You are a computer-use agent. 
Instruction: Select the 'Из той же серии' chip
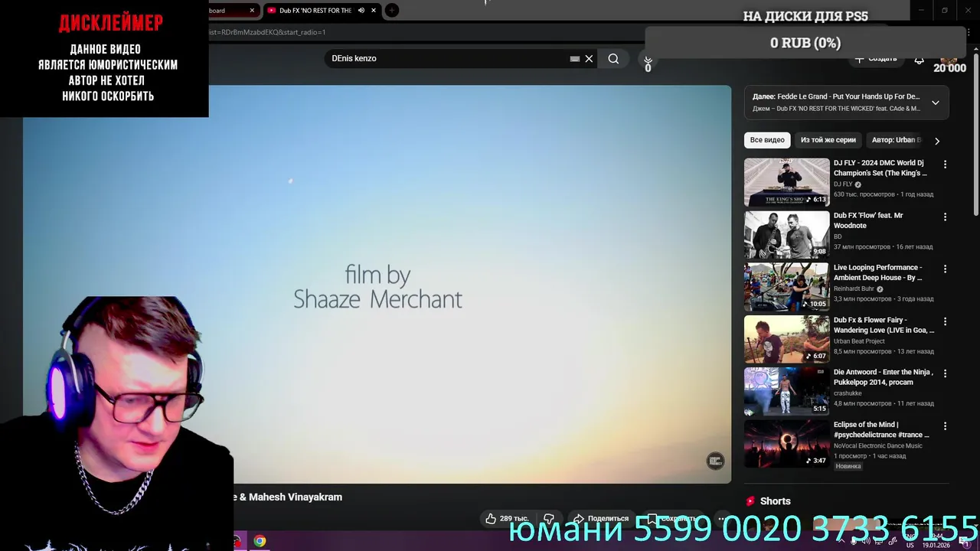click(x=828, y=140)
